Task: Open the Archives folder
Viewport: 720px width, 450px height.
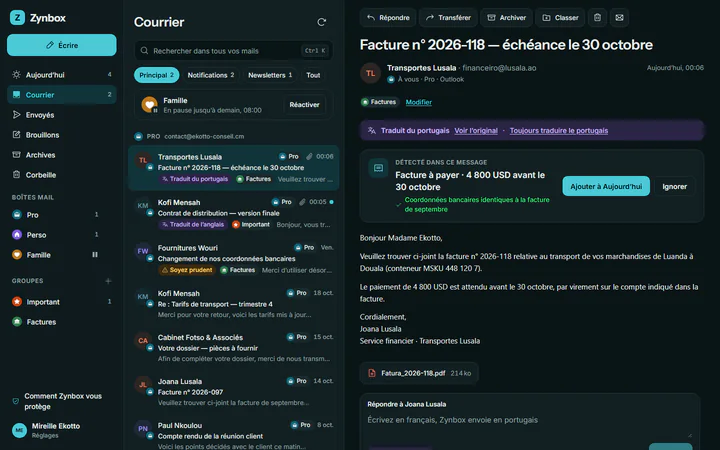Action: (62, 155)
